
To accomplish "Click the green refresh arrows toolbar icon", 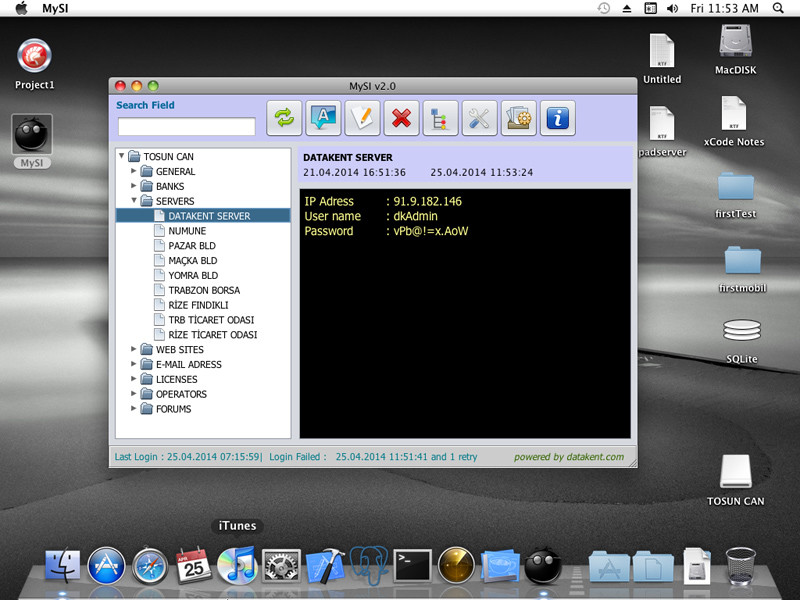I will coord(284,118).
